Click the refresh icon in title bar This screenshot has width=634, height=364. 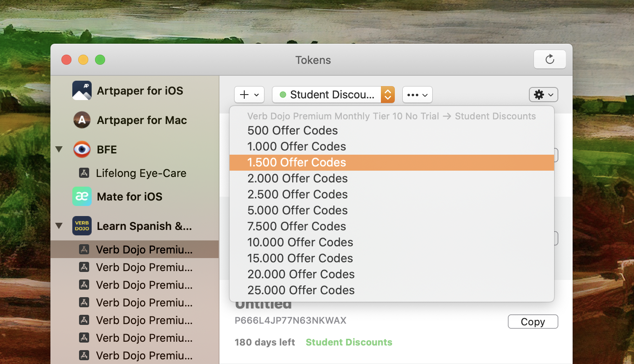pos(549,59)
